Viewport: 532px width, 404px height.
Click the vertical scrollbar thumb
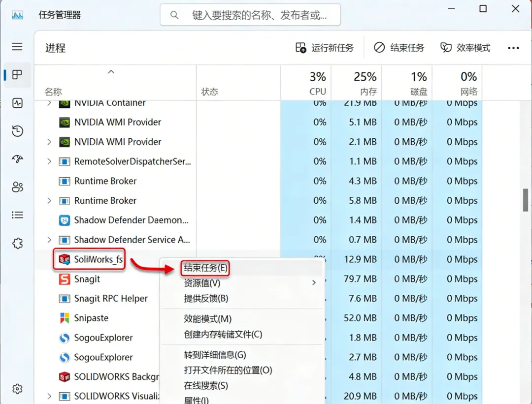pos(526,200)
